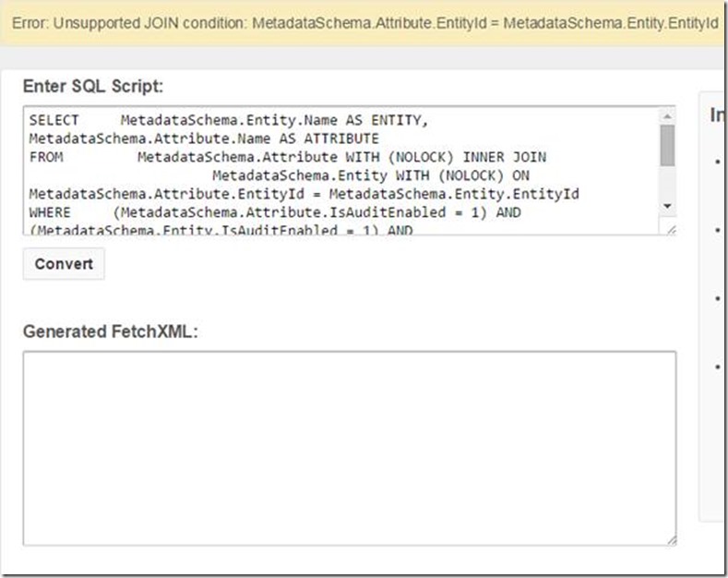
Task: Click the Generated FetchXML box resize handle
Action: point(670,539)
